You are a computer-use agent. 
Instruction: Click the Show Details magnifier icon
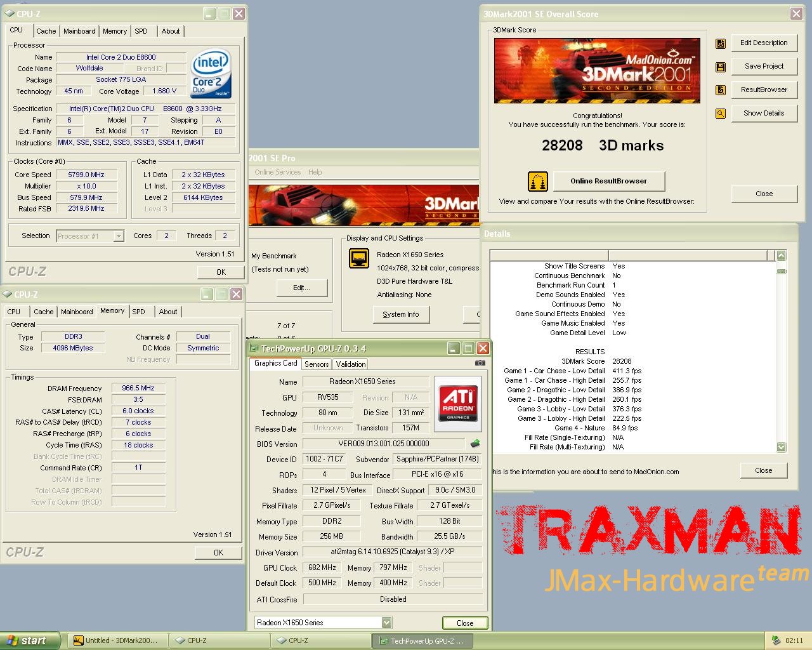[x=721, y=114]
